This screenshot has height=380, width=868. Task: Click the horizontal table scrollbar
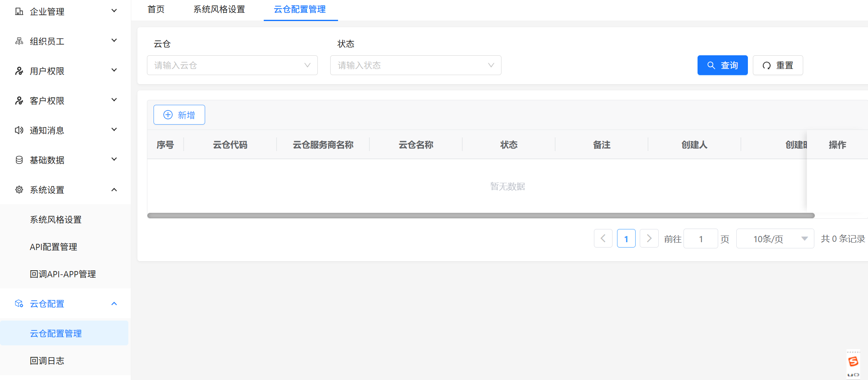click(x=480, y=215)
